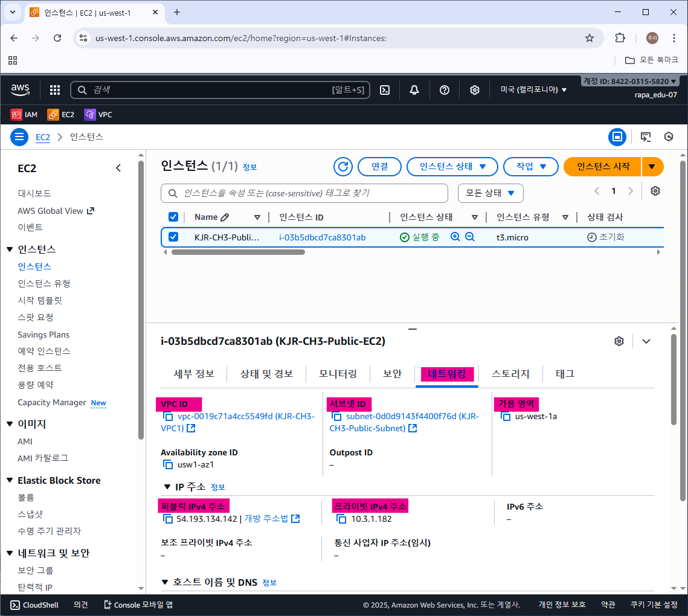Viewport: 688px width, 616px height.
Task: Switch to the 스토리지 tab
Action: tap(510, 374)
